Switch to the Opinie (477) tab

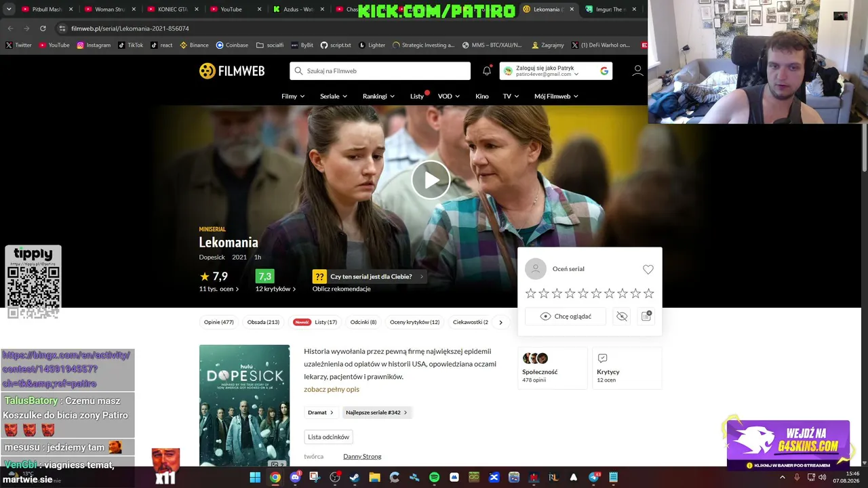[x=219, y=322]
